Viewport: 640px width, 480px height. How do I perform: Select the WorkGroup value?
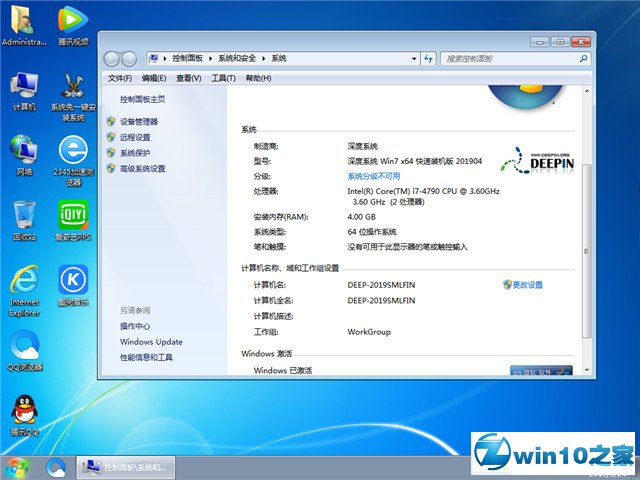tap(369, 332)
